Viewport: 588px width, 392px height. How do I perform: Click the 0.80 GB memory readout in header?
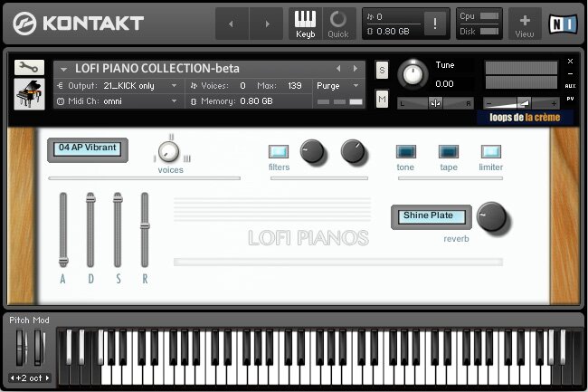pyautogui.click(x=393, y=32)
